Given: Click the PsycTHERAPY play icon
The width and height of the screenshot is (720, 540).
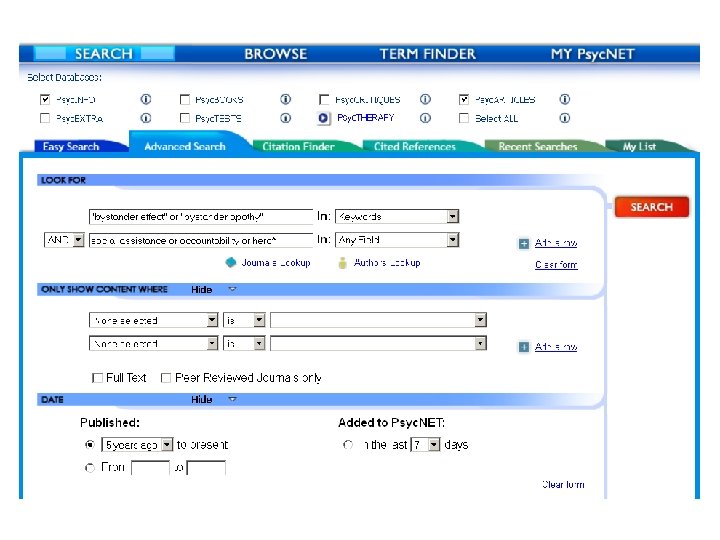Looking at the screenshot, I should (323, 118).
